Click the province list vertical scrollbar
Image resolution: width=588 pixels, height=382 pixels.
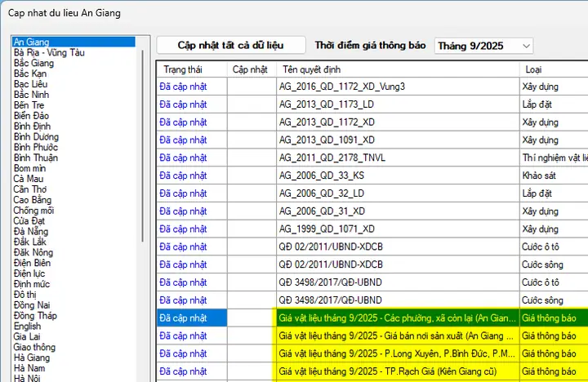[142, 146]
